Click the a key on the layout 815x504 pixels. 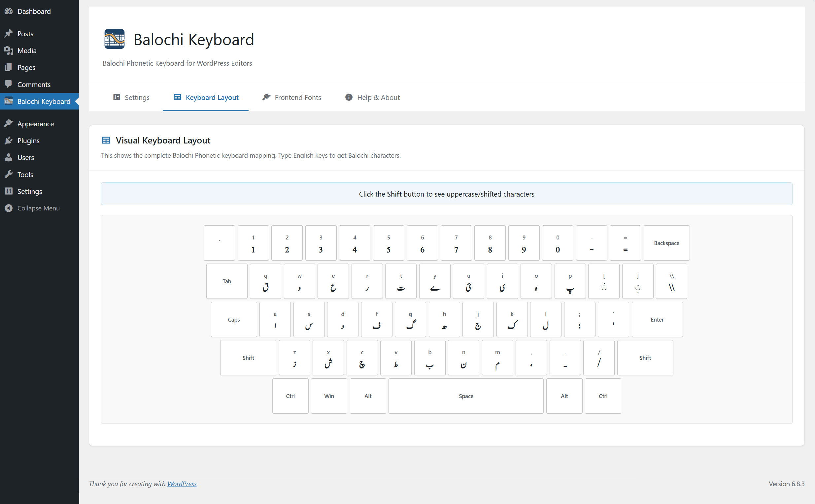275,319
